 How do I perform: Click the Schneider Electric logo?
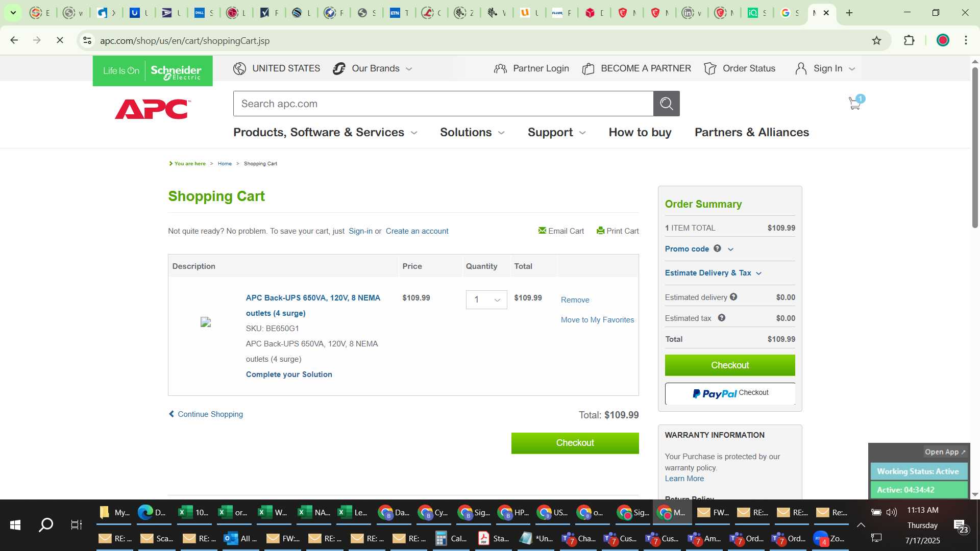(153, 71)
